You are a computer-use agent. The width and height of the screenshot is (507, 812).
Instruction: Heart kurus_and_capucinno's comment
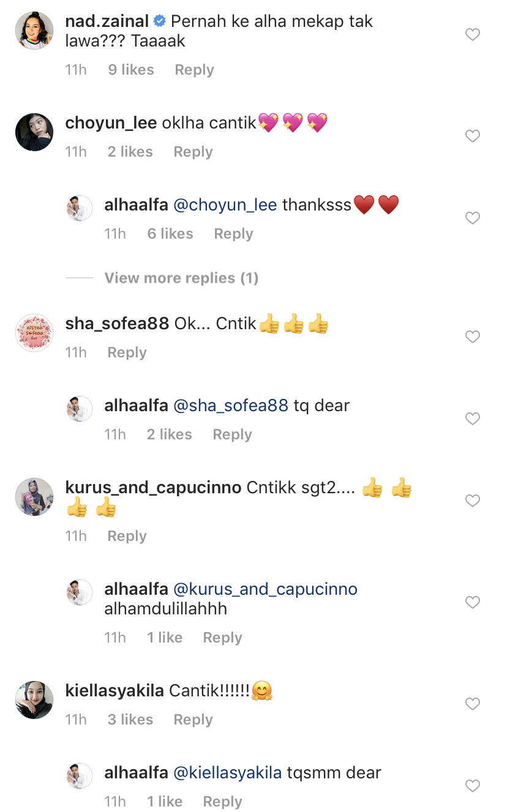tap(472, 501)
